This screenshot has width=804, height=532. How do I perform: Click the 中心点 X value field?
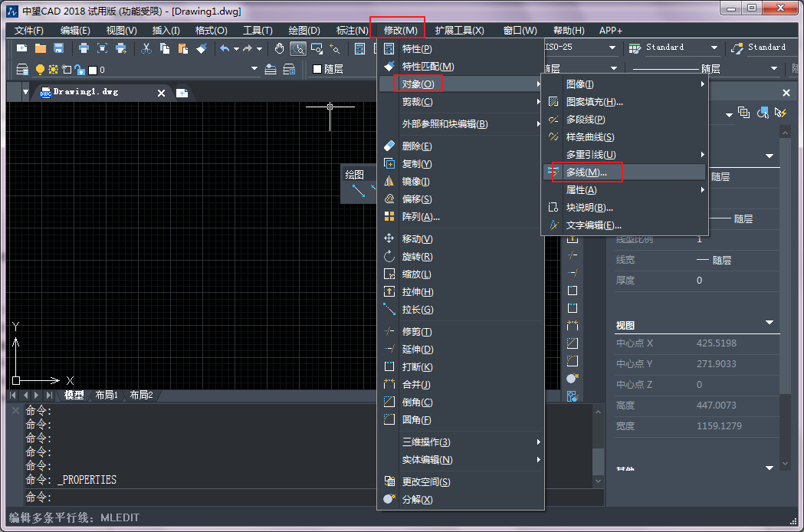tap(716, 343)
